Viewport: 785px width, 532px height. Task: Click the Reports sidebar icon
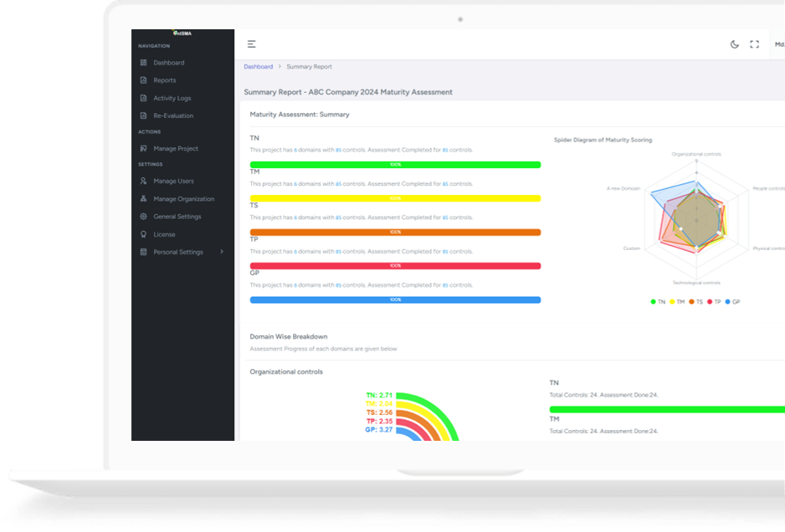pos(144,80)
